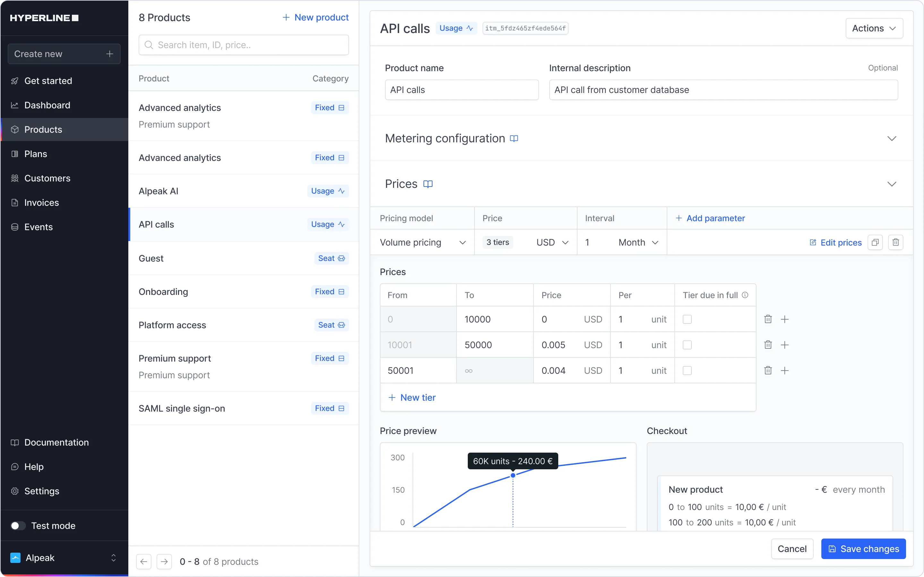Image resolution: width=924 pixels, height=577 pixels.
Task: Click the next page arrow in product pagination
Action: coord(164,561)
